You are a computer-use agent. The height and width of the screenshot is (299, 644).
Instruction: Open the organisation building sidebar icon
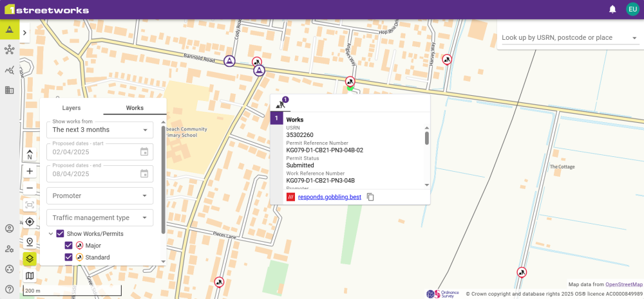tap(10, 90)
